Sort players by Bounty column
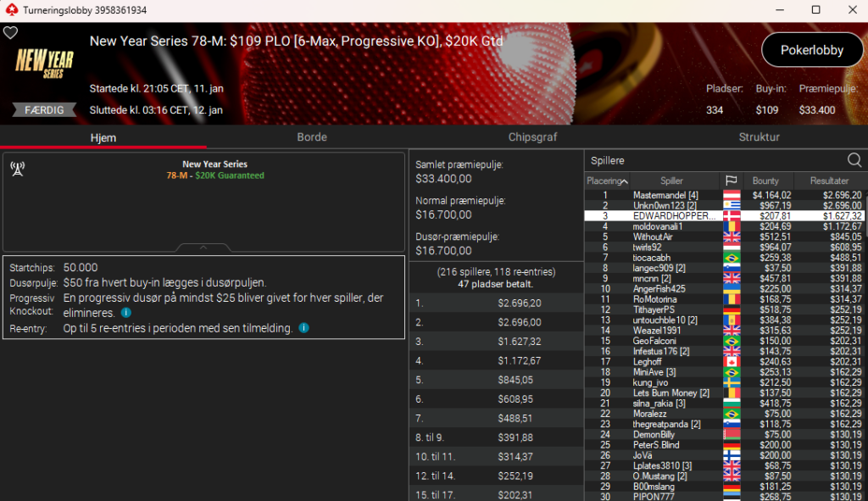868x501 pixels. click(x=765, y=181)
